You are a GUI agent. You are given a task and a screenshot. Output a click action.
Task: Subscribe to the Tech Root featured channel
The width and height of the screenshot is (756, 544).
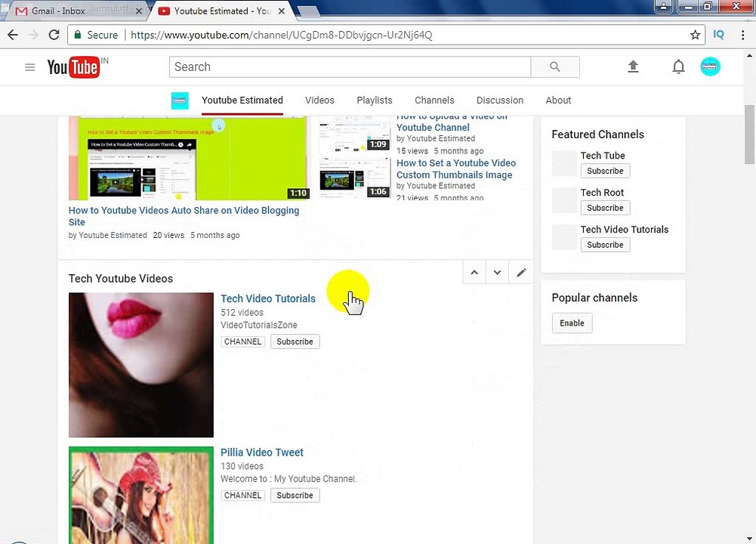(x=605, y=208)
